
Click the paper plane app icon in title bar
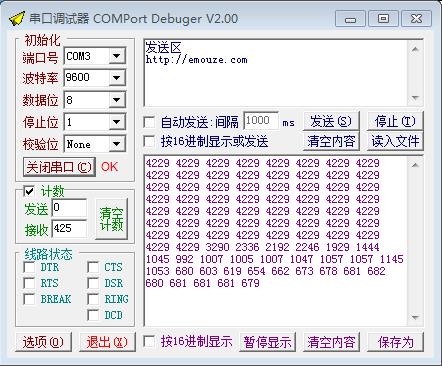[17, 19]
